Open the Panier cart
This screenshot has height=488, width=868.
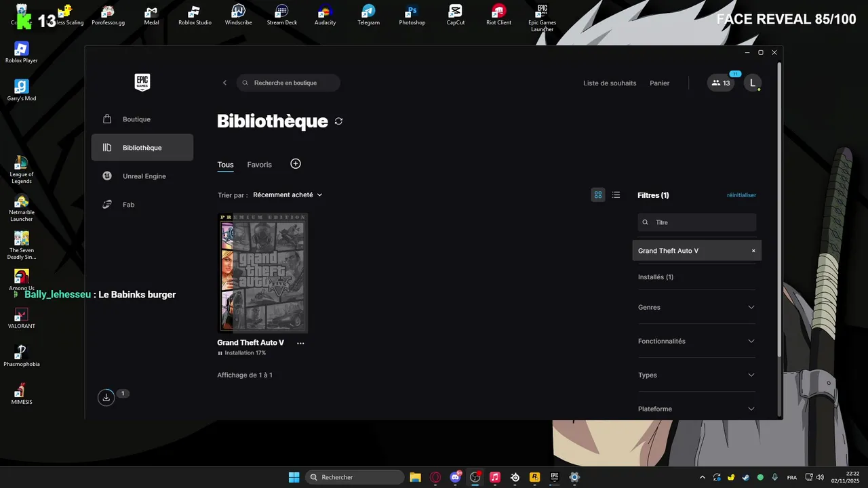tap(659, 83)
